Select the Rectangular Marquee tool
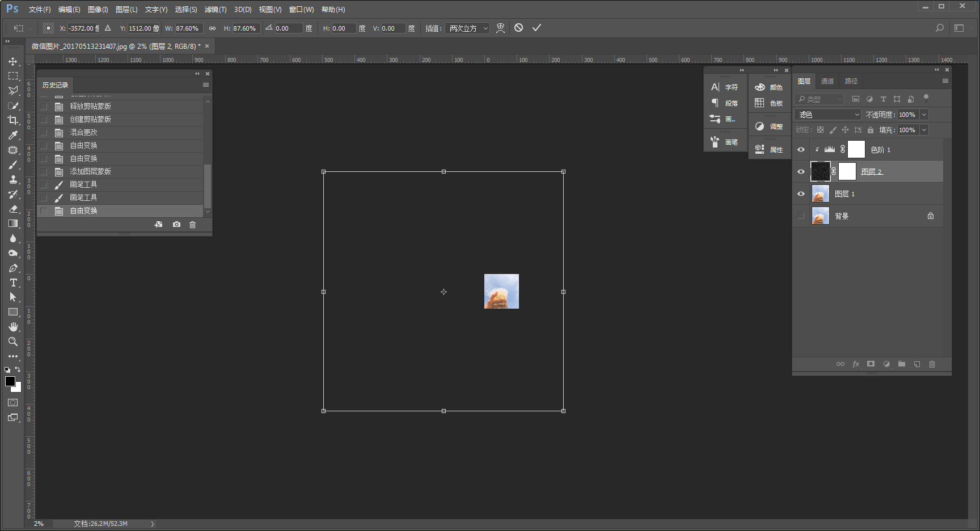 pos(12,75)
